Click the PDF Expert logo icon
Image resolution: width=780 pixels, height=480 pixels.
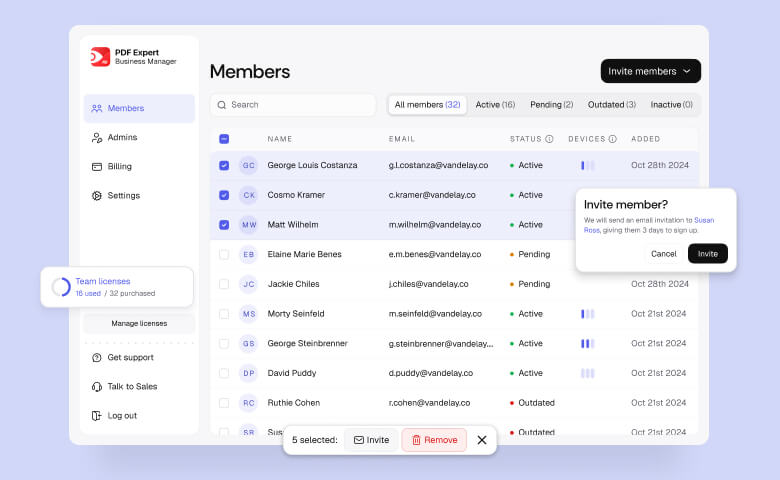point(100,57)
